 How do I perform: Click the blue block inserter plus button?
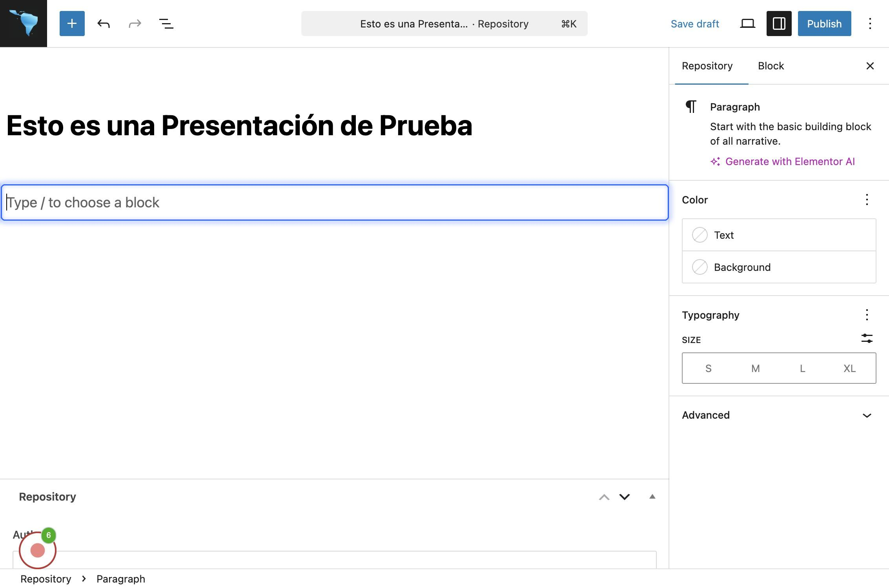[x=72, y=24]
